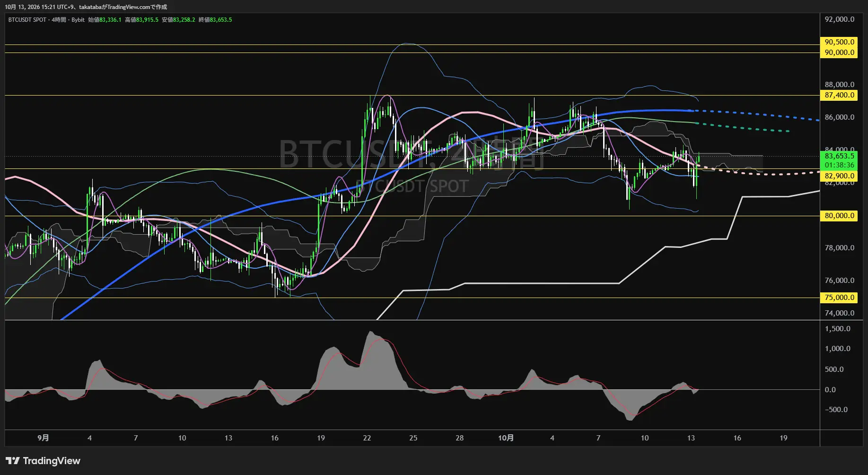Click the opening price value 83,336.1
The image size is (868, 475).
(110, 20)
